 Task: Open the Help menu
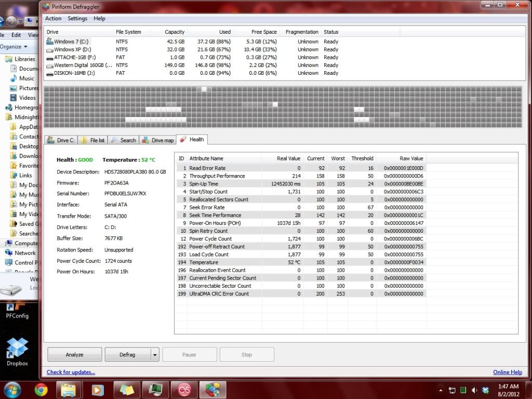(x=99, y=19)
